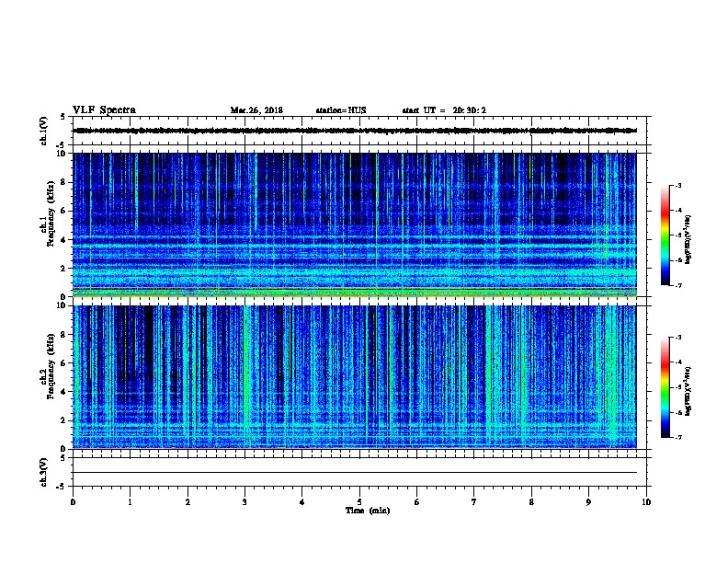This screenshot has width=728, height=563.
Task: Click the "station=HUS" header label
Action: (341, 110)
